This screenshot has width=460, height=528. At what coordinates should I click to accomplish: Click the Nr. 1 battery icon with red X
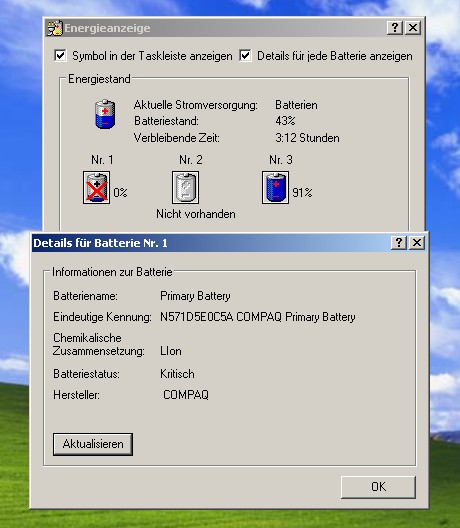(96, 188)
